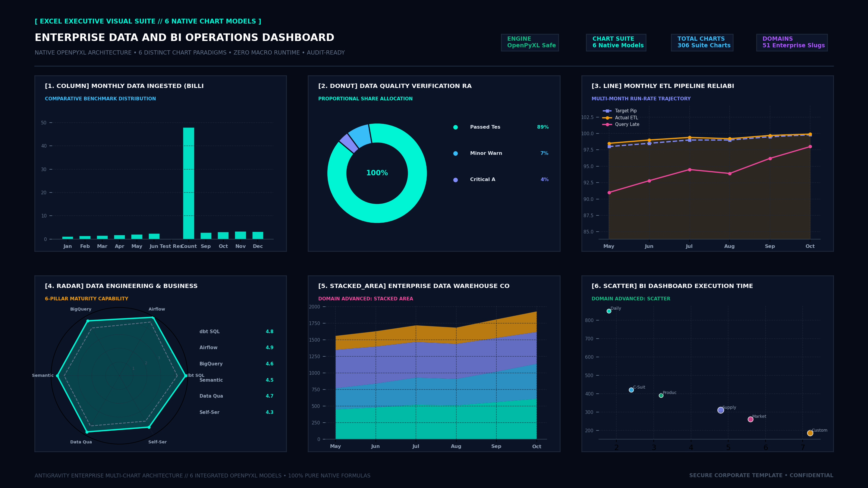Screen dimensions: 868x488
Task: Click the Query Late point at May
Action: [x=609, y=193]
